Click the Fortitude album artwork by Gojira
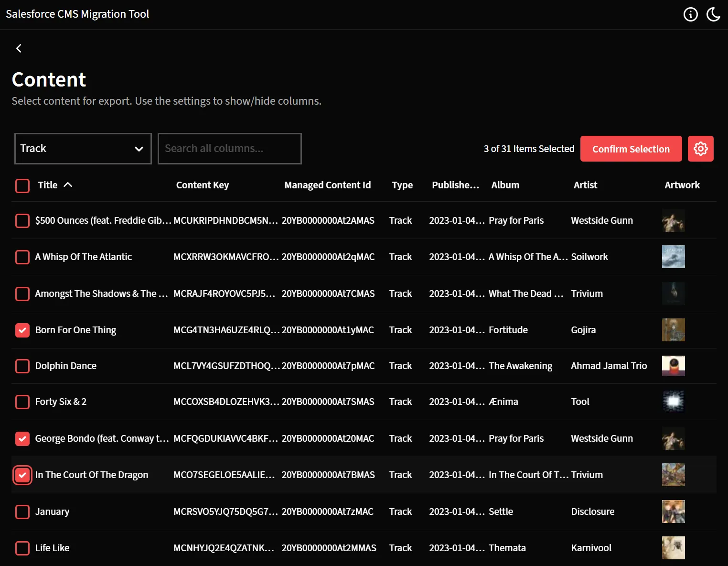 (x=674, y=330)
